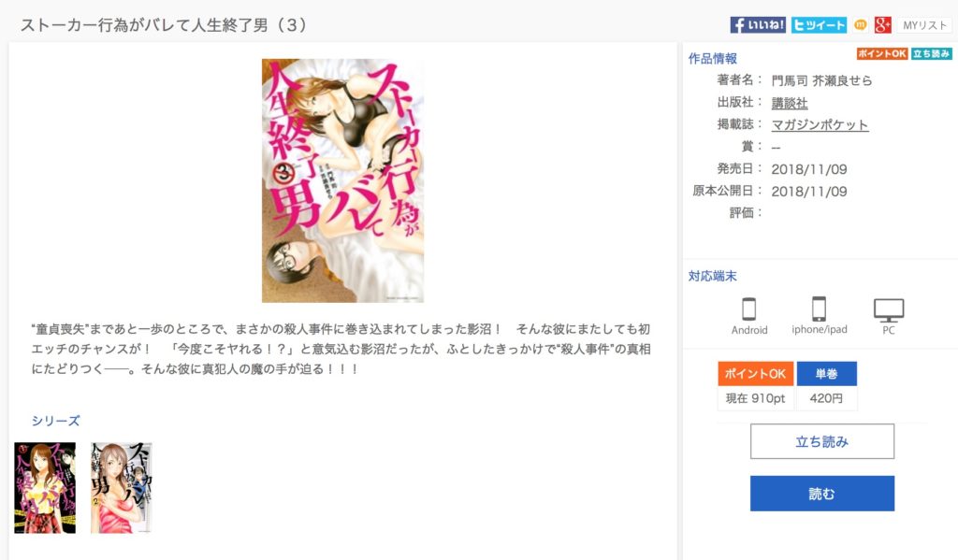Add to MYリスト
958x560 pixels.
coord(924,25)
